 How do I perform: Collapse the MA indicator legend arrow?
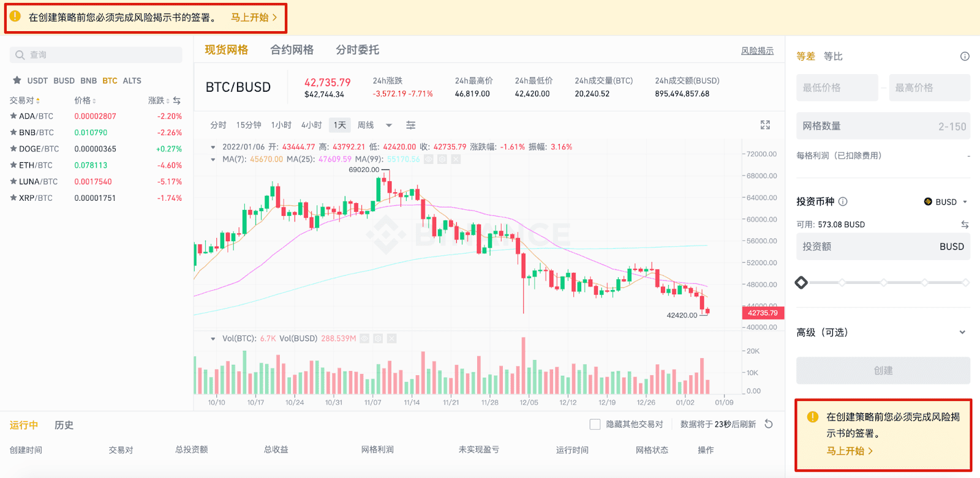coord(213,159)
